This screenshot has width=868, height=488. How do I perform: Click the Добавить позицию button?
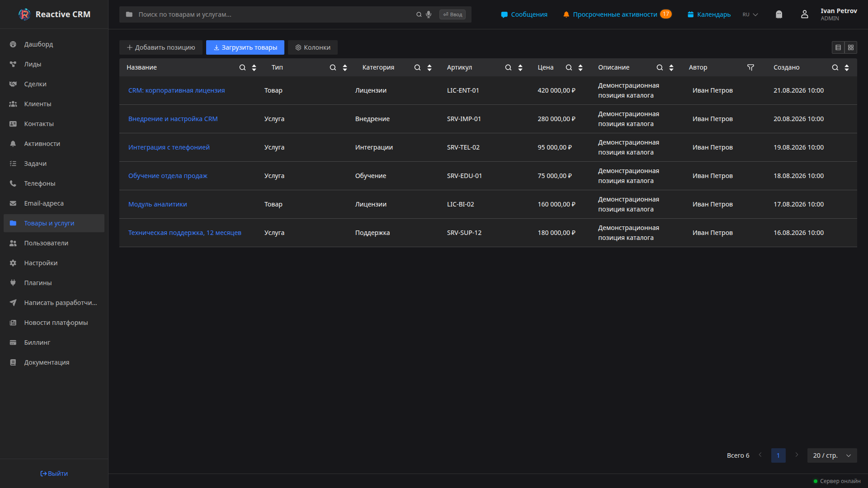click(161, 47)
